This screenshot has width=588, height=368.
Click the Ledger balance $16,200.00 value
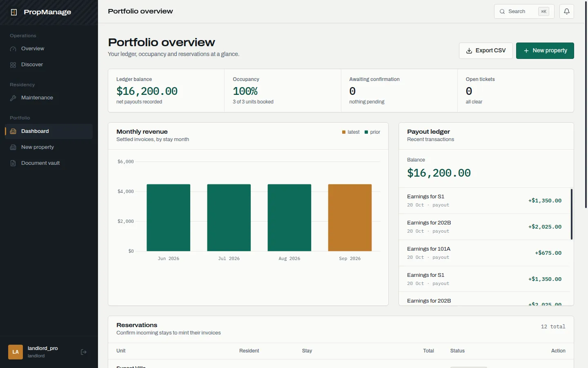(147, 91)
